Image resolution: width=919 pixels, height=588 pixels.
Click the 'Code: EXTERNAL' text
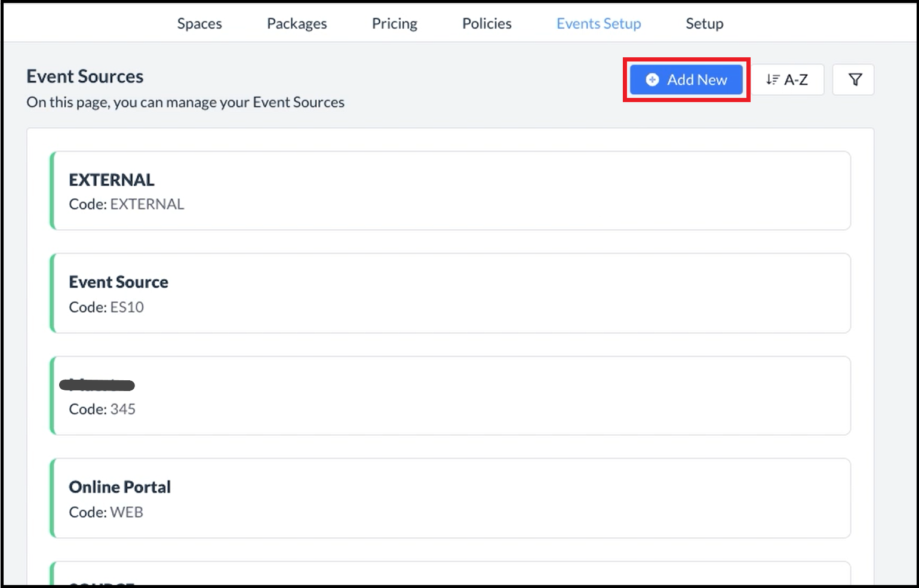coord(126,205)
